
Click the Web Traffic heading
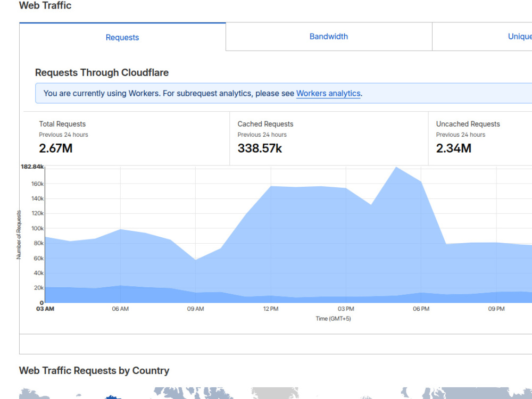[45, 5]
